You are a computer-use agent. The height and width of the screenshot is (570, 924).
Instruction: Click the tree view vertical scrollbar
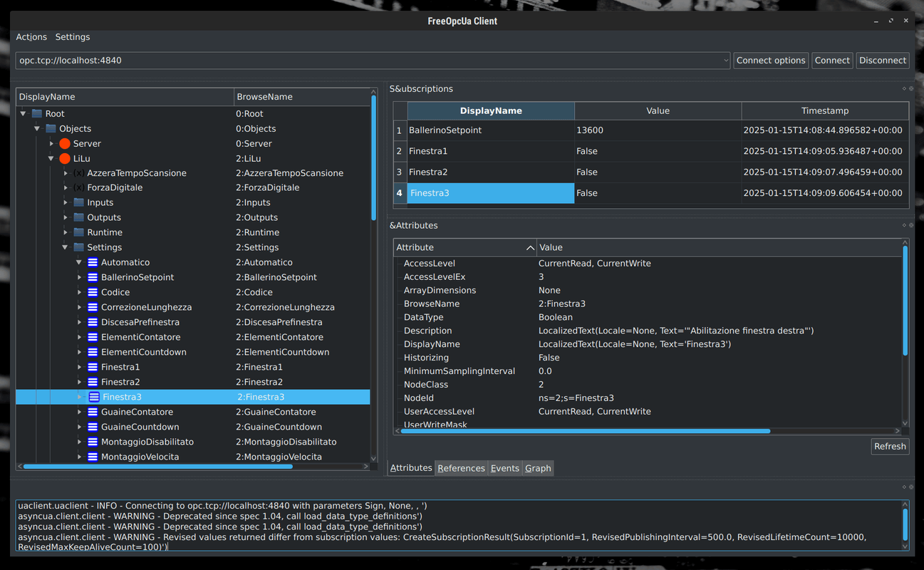374,158
